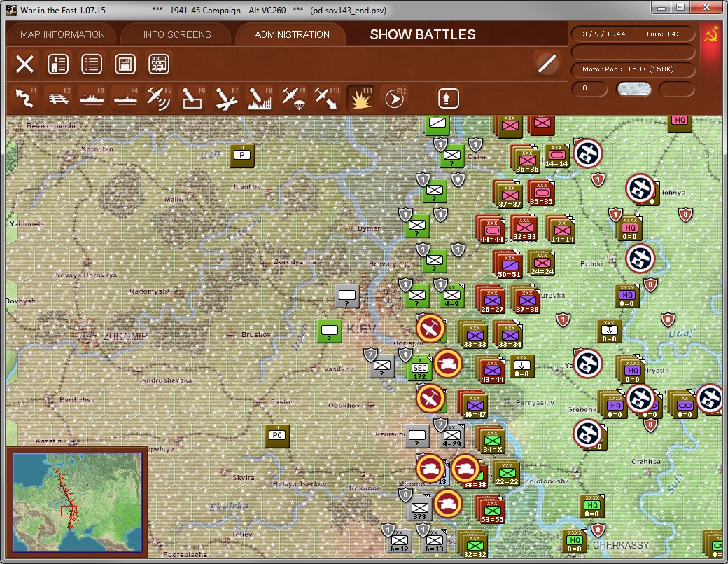Select the 22=22 green unit
Screen dimensions: 728x564
tap(507, 473)
